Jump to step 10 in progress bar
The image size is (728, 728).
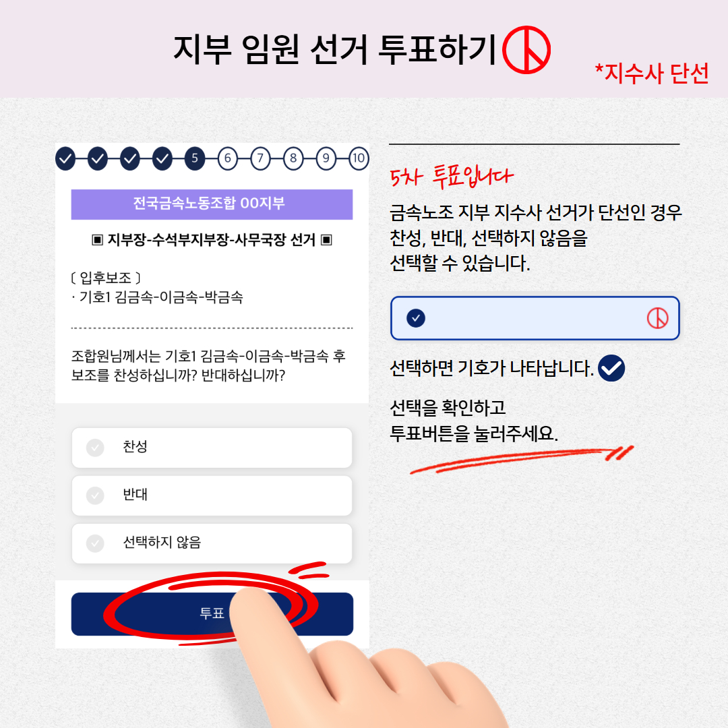click(x=359, y=158)
